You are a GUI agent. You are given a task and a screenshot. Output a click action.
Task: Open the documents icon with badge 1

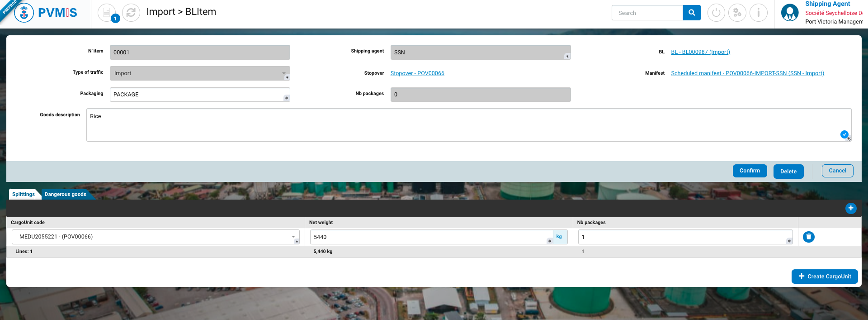coord(107,13)
